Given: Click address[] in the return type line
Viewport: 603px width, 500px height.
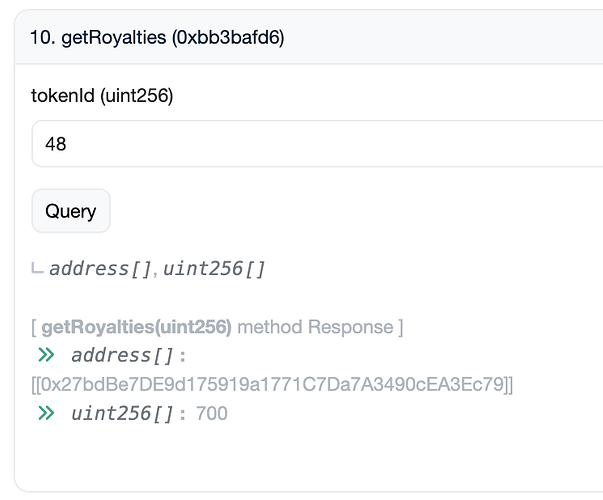Looking at the screenshot, I should pyautogui.click(x=100, y=268).
